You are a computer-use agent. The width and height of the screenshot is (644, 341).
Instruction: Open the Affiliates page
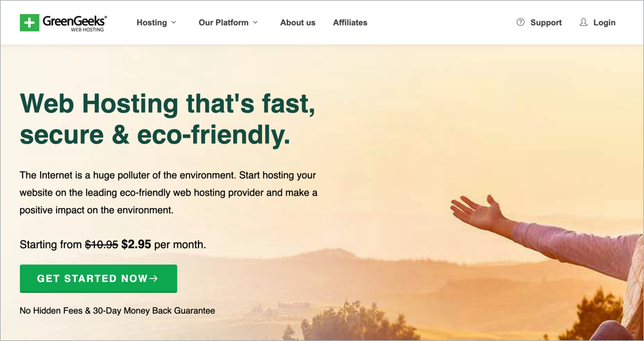coord(350,23)
